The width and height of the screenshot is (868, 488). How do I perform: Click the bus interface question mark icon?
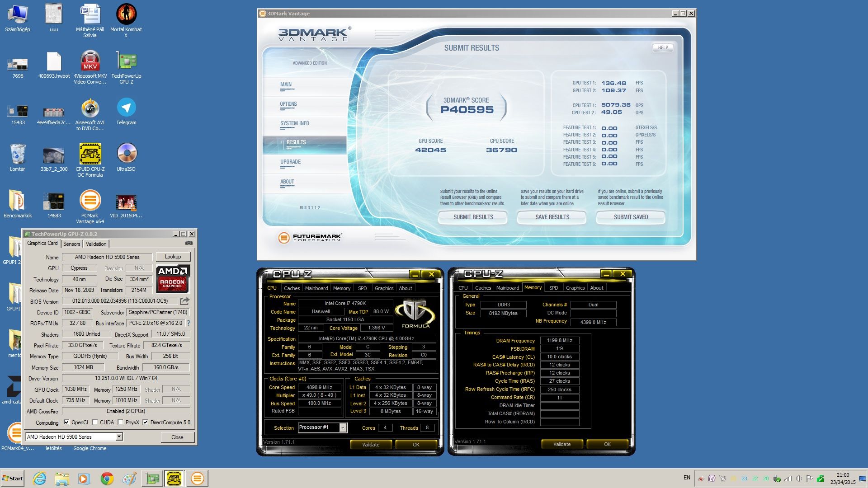coord(189,323)
